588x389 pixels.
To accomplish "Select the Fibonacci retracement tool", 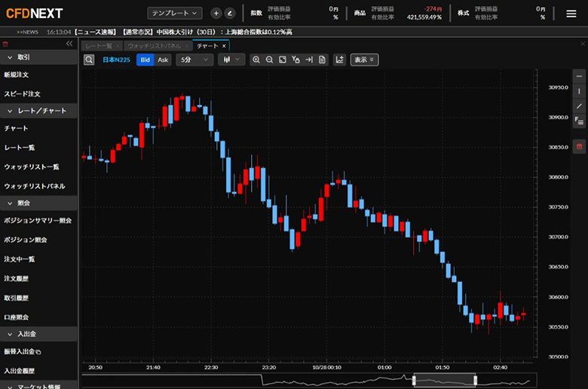I will click(579, 121).
